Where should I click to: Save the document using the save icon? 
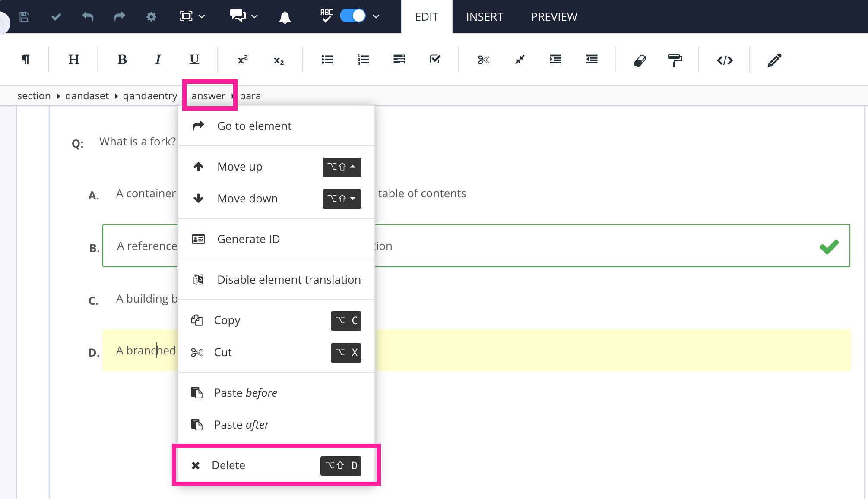[25, 17]
